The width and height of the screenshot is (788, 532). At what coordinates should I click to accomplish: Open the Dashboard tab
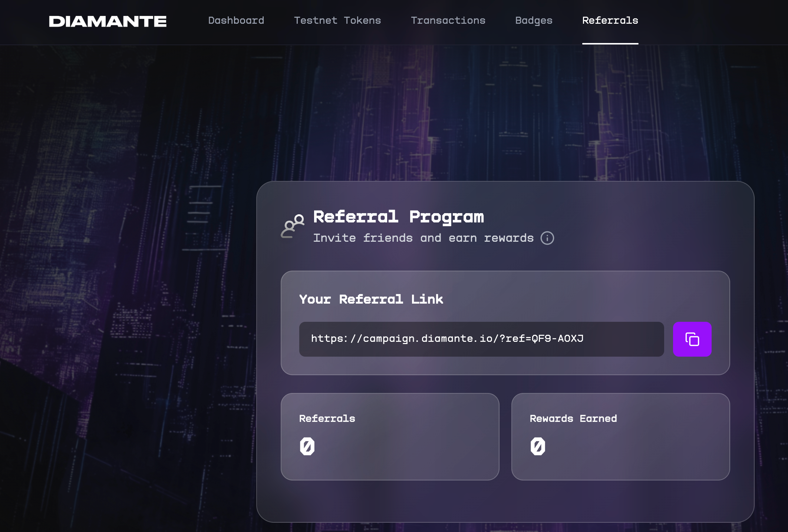point(236,20)
